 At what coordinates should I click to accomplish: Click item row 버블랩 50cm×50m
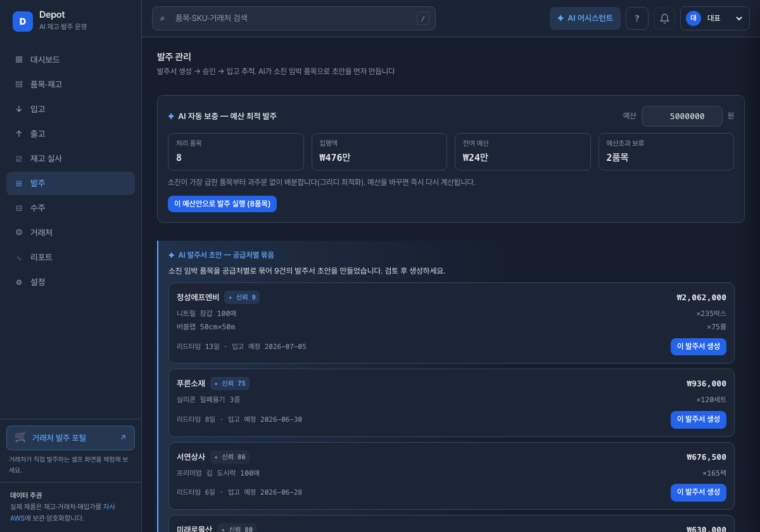(452, 327)
